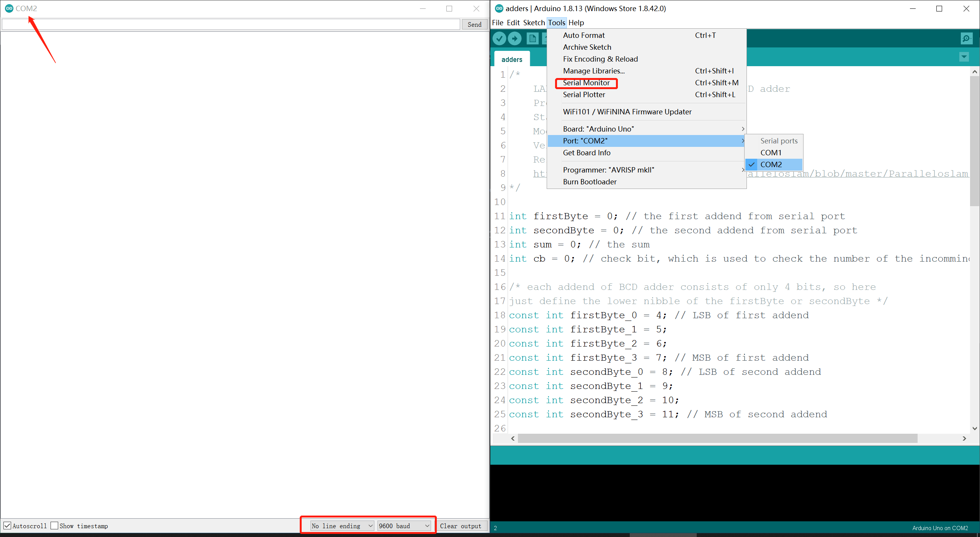This screenshot has width=980, height=537.
Task: Maximize the adders Arduino window
Action: [x=939, y=8]
